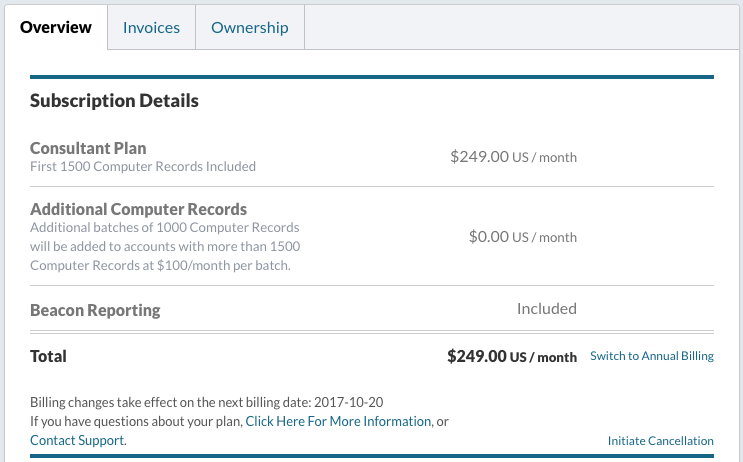Click the 'Additional batches of 1000 Computer Records' description

pyautogui.click(x=165, y=246)
